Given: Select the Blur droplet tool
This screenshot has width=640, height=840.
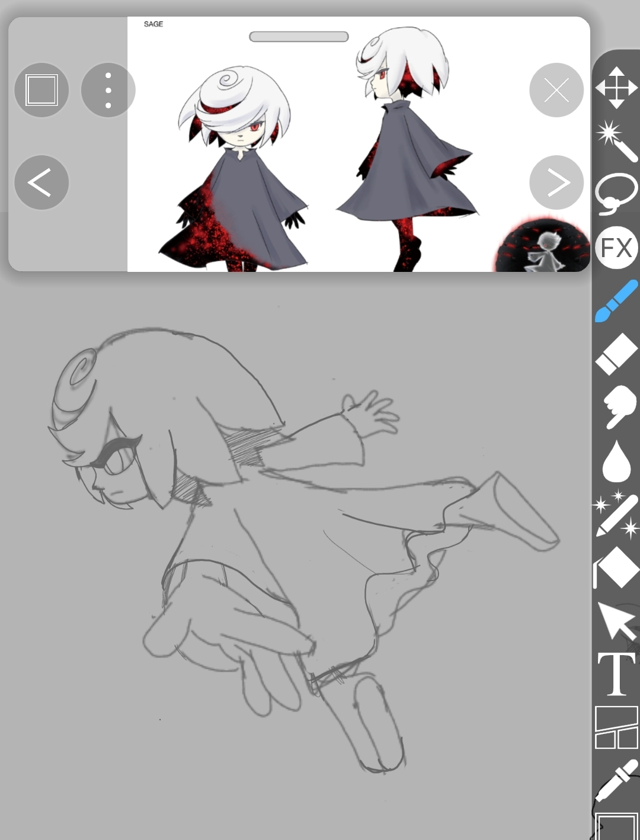Looking at the screenshot, I should (x=616, y=461).
